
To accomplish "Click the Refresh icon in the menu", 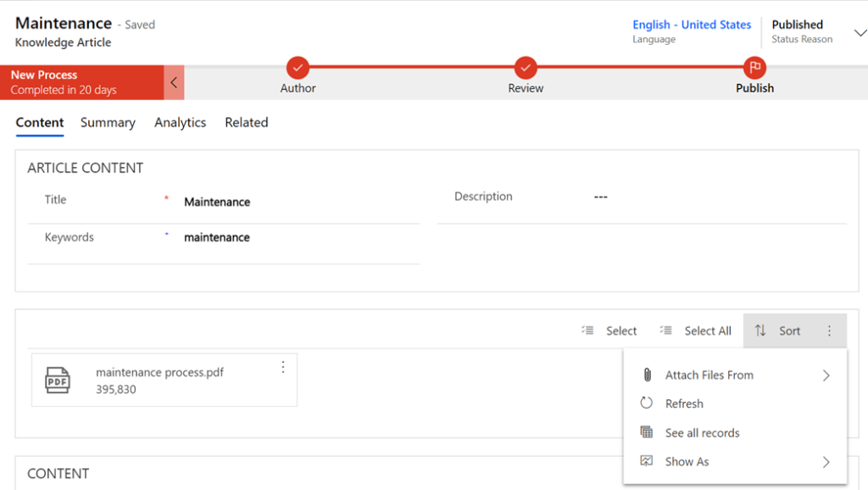I will click(647, 404).
